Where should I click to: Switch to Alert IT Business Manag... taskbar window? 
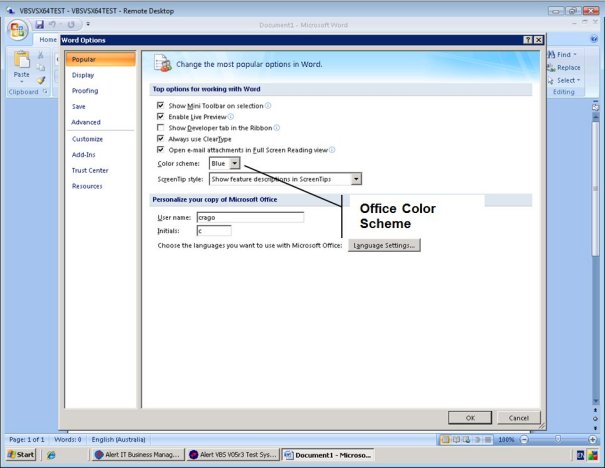[138, 455]
